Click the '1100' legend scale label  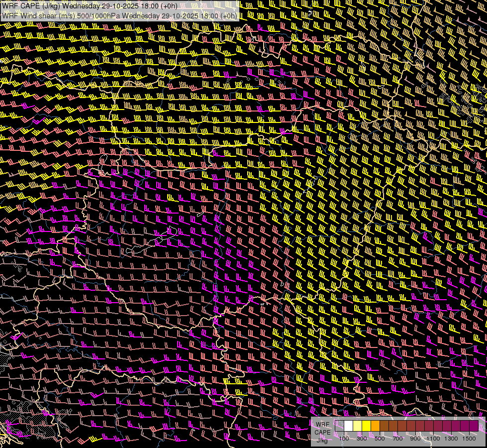pyautogui.click(x=433, y=439)
